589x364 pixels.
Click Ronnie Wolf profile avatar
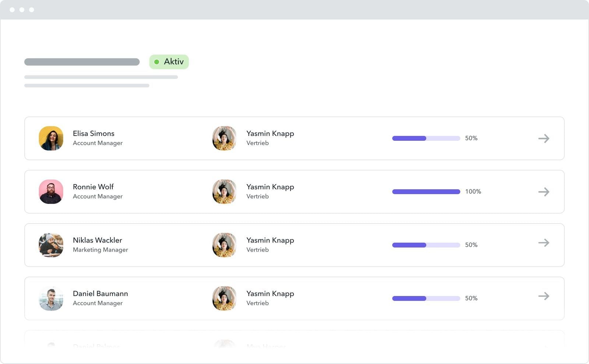coord(51,192)
